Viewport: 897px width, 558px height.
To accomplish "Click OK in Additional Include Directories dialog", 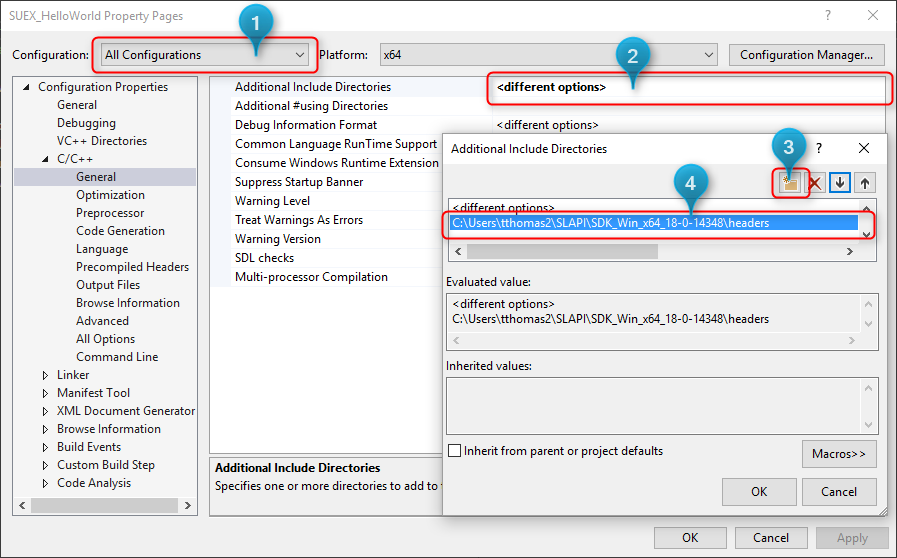I will click(x=759, y=491).
